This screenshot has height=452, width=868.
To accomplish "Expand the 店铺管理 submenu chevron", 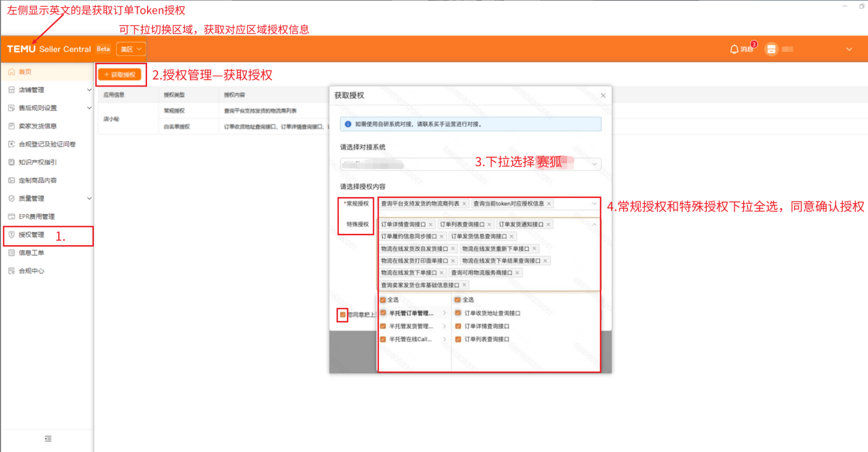I will [89, 90].
